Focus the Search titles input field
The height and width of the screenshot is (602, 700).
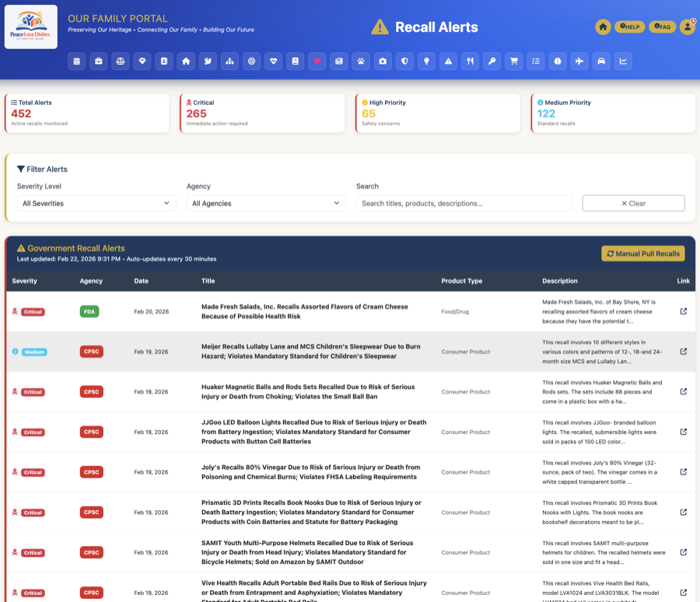click(x=464, y=203)
